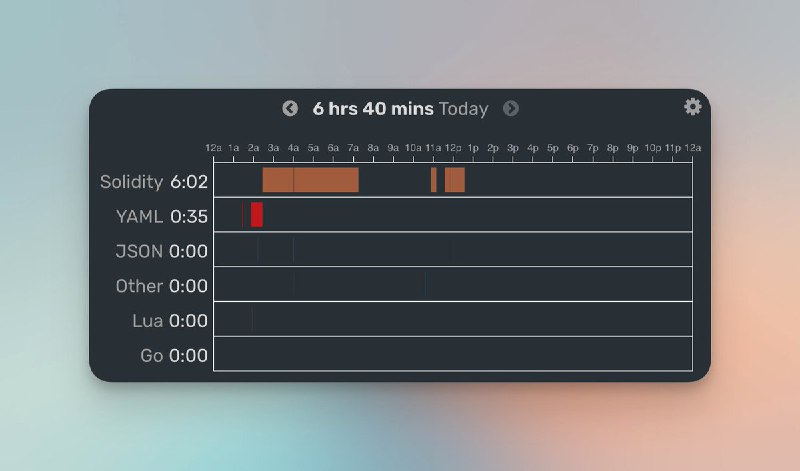
Task: Select the Lua language label
Action: (148, 321)
